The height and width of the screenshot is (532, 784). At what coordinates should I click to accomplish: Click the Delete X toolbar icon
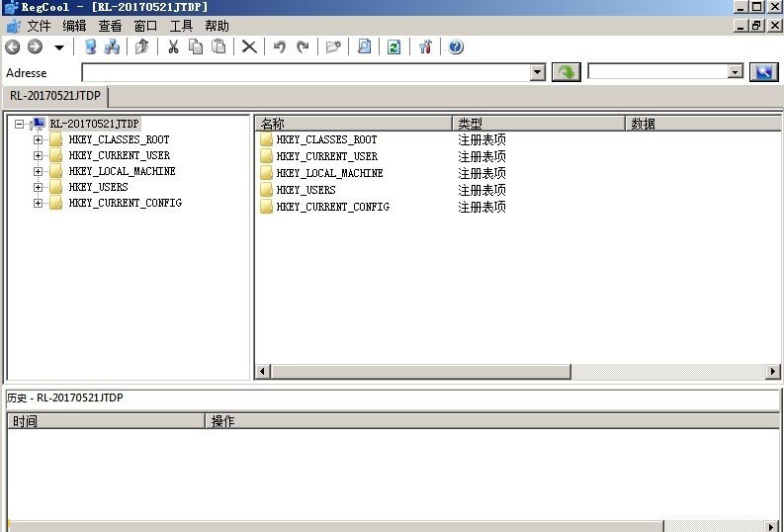point(249,46)
